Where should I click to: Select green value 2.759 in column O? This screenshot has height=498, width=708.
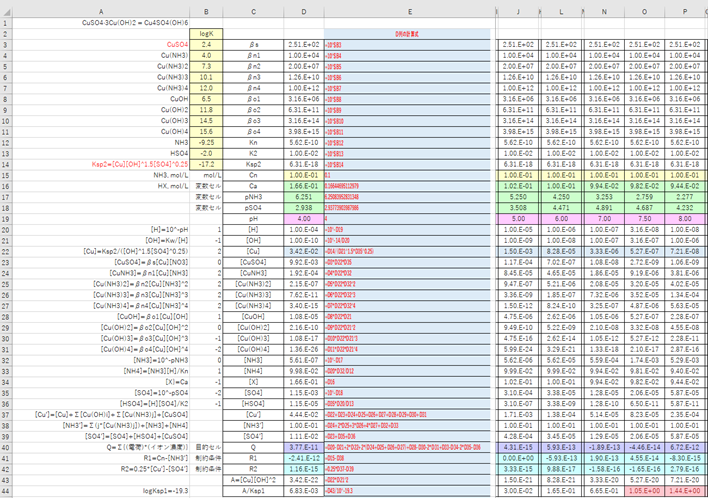pyautogui.click(x=644, y=197)
